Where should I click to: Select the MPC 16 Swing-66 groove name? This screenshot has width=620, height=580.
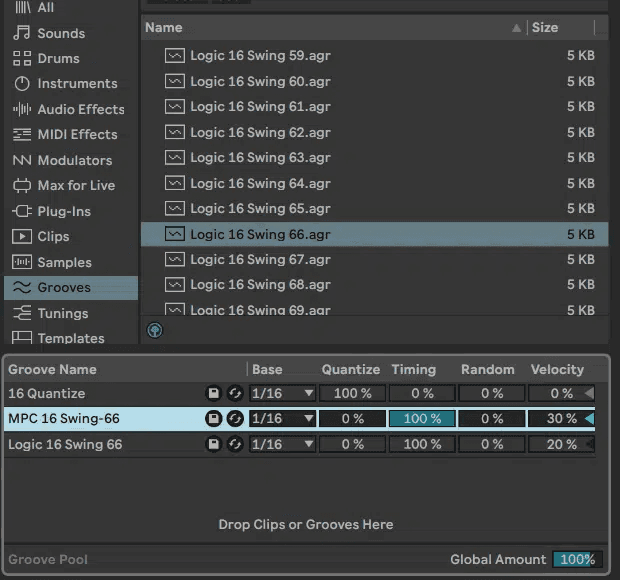64,419
